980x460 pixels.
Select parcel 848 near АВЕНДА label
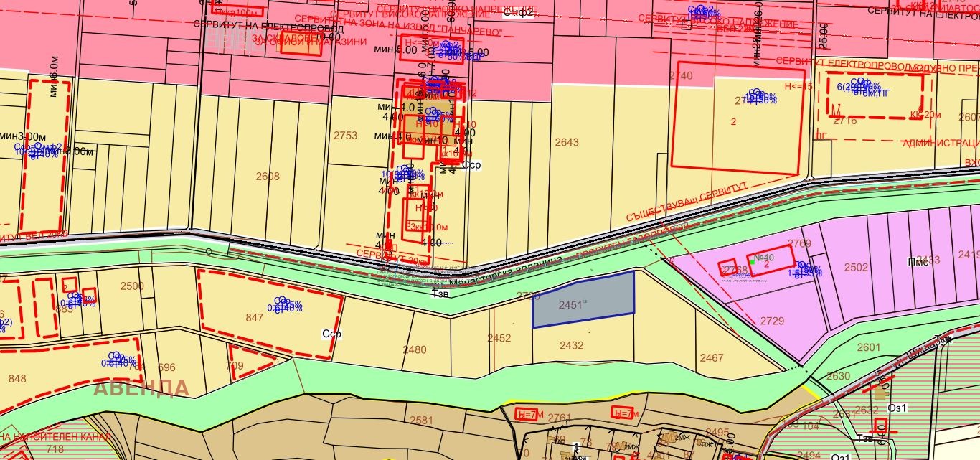(16, 378)
